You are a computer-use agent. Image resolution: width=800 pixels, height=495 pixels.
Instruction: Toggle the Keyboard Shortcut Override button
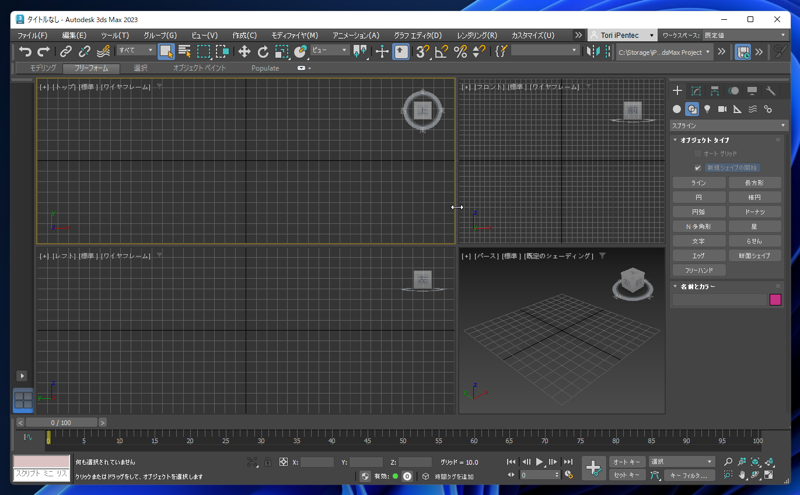pyautogui.click(x=401, y=52)
